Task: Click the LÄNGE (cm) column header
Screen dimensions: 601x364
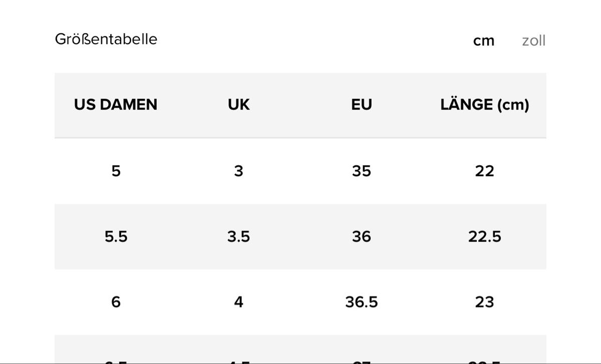Action: coord(485,105)
